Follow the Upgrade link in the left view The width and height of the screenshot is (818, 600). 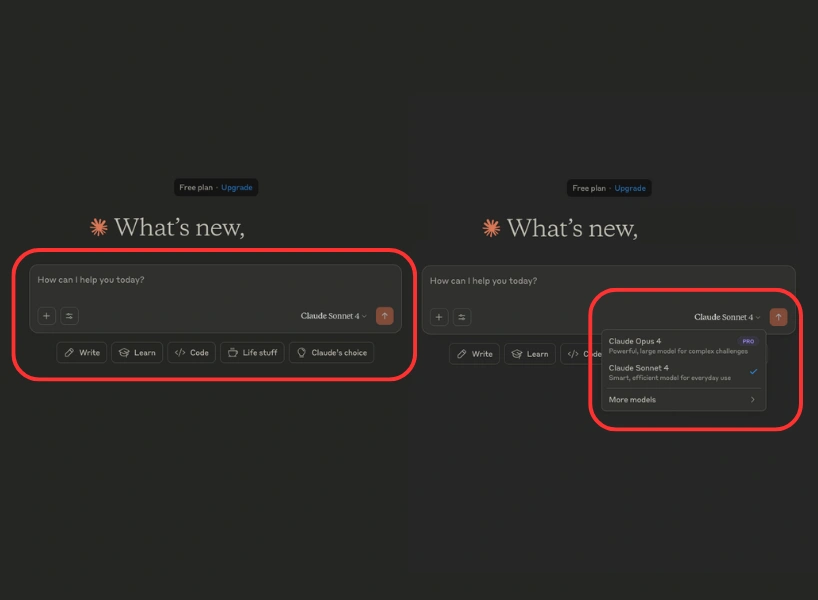[x=237, y=187]
